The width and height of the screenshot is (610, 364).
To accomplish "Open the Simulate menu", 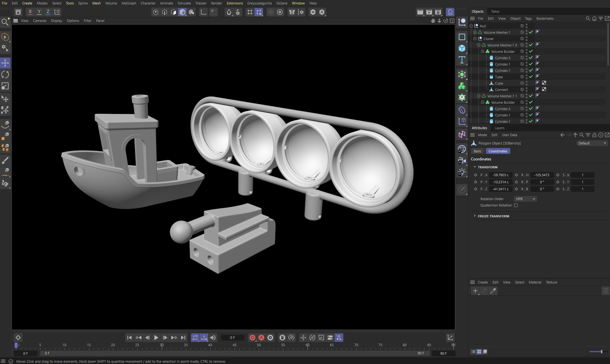I will pos(184,3).
